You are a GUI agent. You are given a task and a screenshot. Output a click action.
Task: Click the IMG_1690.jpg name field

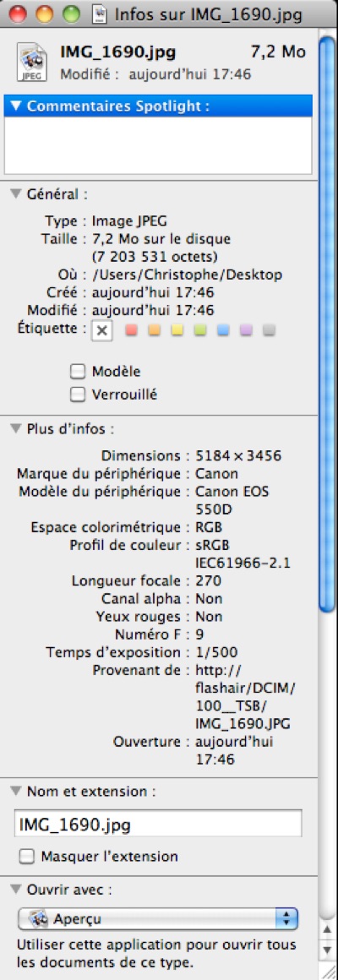157,824
